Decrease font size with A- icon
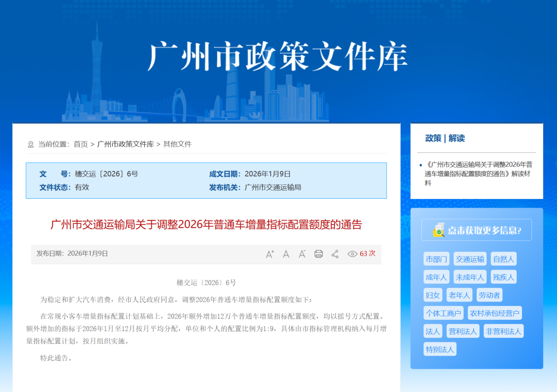 click(x=302, y=254)
